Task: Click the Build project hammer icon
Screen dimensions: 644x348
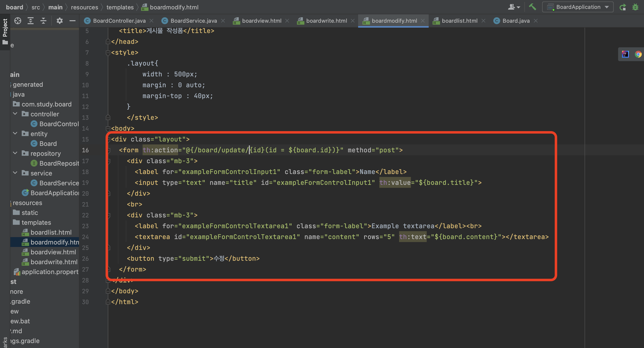Action: (x=532, y=7)
